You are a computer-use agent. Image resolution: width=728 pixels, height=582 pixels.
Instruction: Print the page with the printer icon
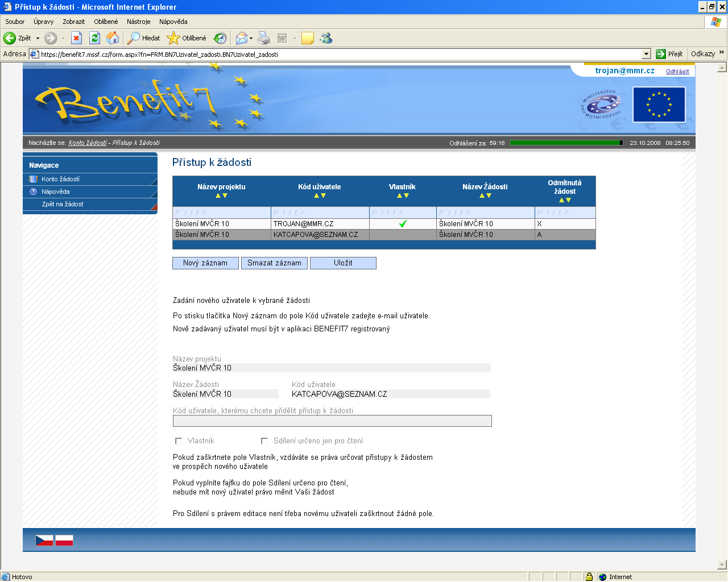click(x=264, y=38)
